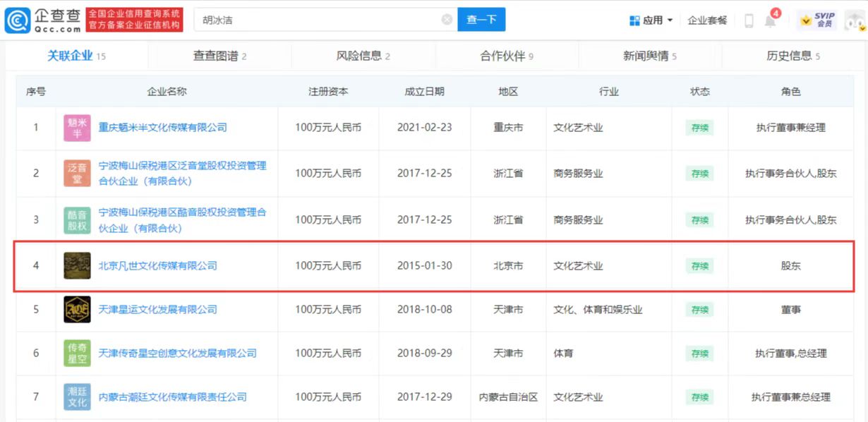Open SVIP member badge
The width and height of the screenshot is (868, 422).
(x=818, y=20)
